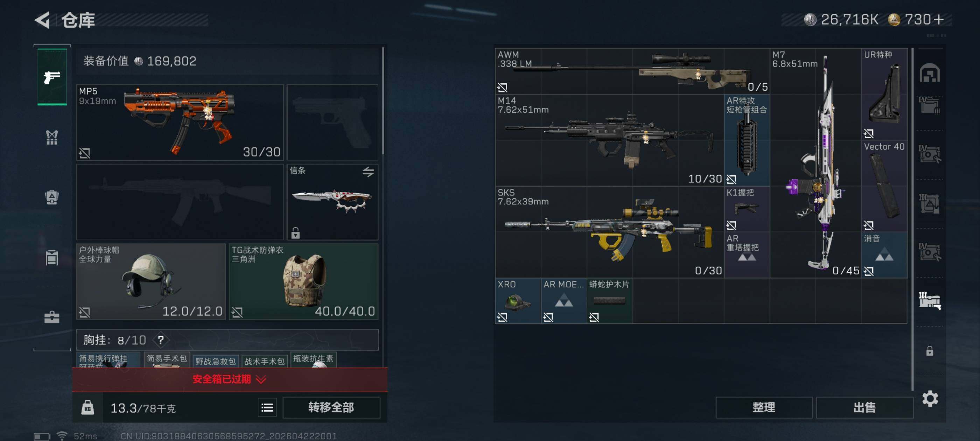Toggle the lock on the knife slot
980x441 pixels.
(295, 232)
